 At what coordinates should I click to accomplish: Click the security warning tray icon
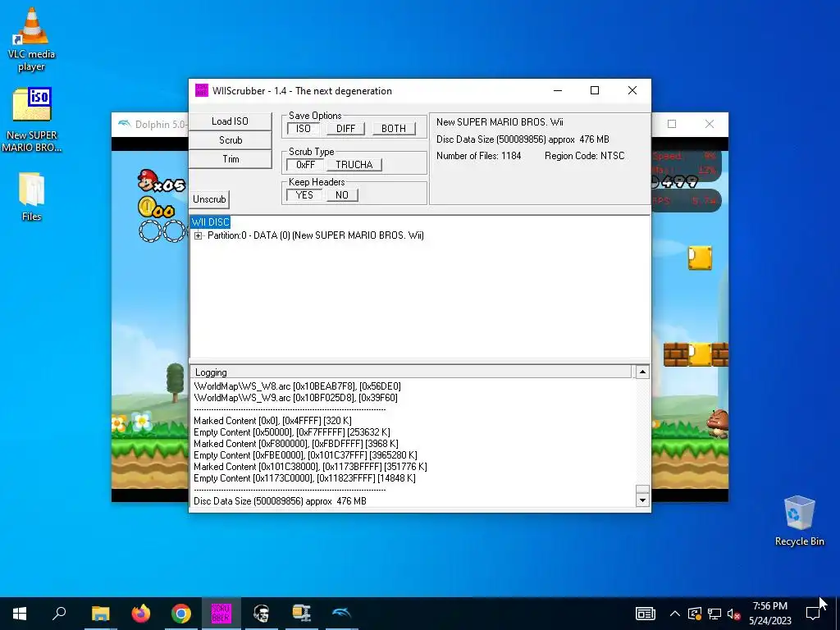click(694, 614)
